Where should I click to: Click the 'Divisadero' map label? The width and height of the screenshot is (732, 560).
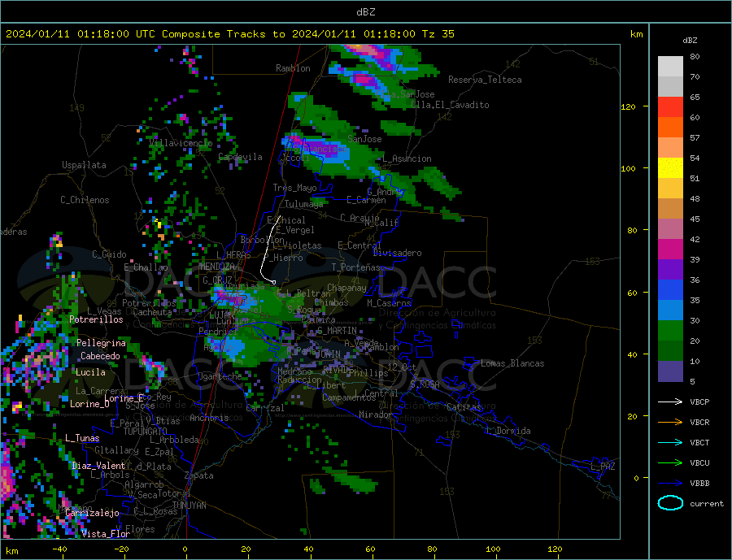[397, 253]
